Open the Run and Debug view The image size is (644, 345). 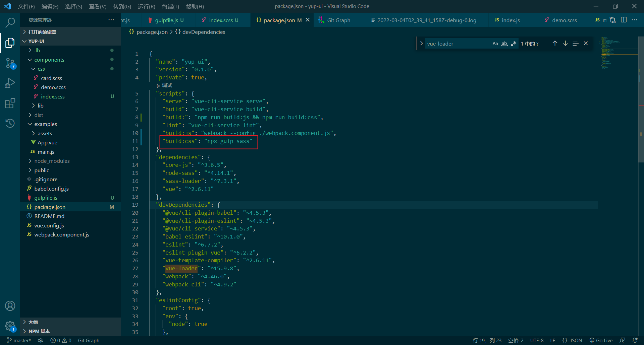[x=10, y=83]
